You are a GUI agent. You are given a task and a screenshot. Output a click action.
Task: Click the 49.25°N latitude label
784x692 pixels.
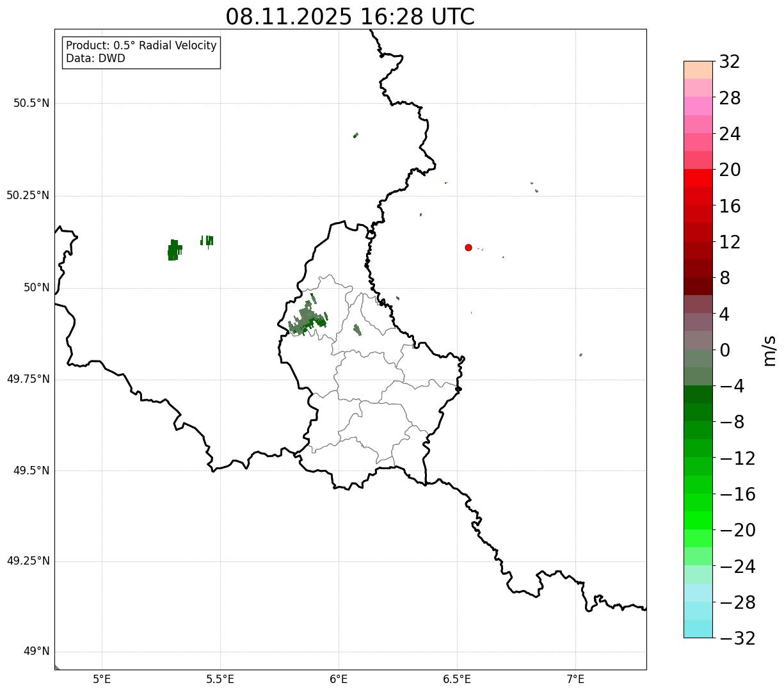(28, 561)
